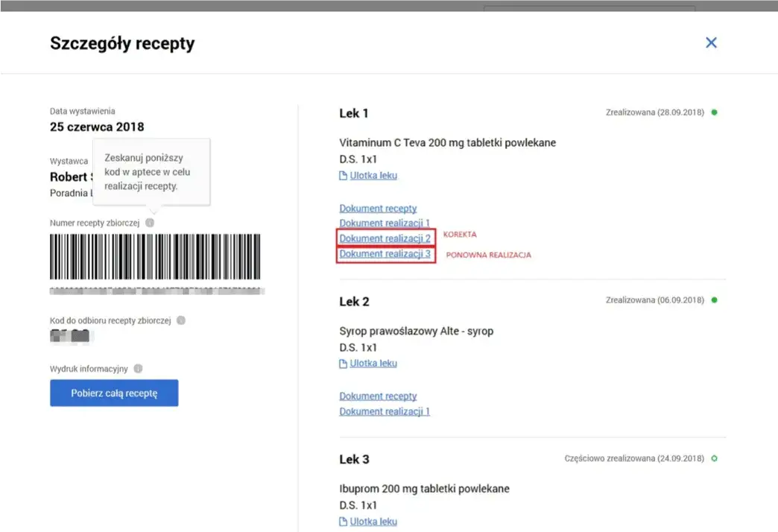Open Dokument realizacji 3 marked PONOWNA REALIZACJA
Viewport: 778px width, 532px height.
385,253
